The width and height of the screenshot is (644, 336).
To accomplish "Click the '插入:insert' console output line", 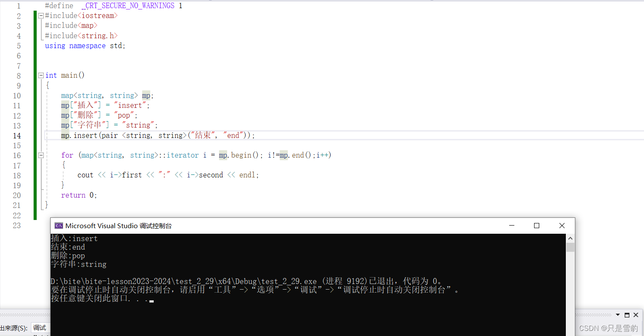I will tap(74, 238).
